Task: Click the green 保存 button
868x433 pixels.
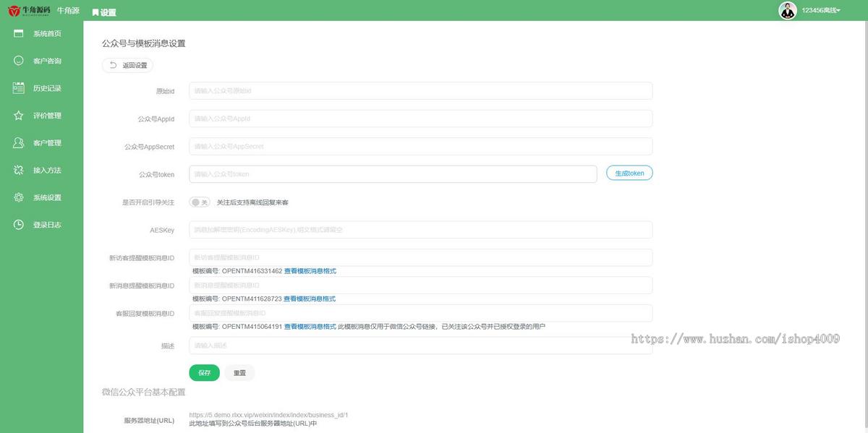Action: click(x=204, y=373)
